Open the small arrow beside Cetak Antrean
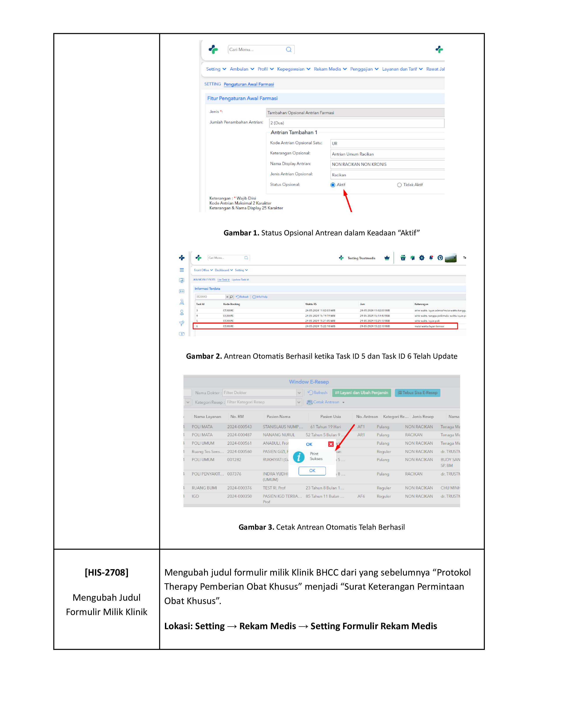Image resolution: width=563 pixels, height=728 pixels. click(x=344, y=402)
